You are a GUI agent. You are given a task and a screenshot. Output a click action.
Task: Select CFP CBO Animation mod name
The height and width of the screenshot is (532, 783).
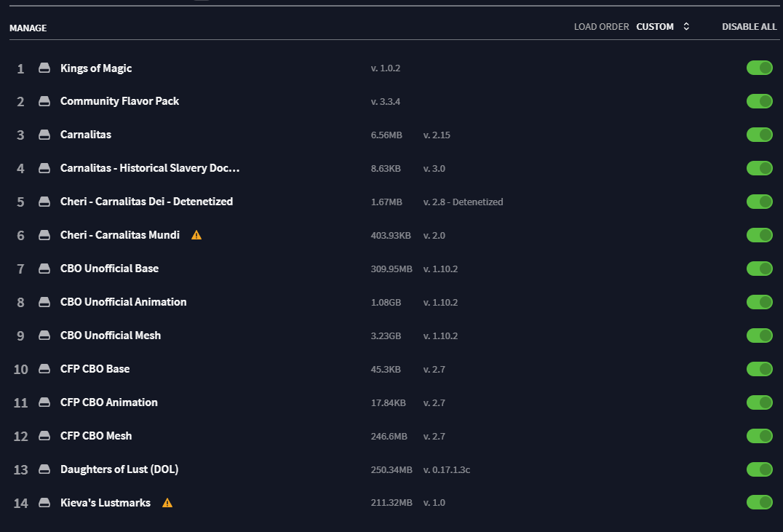click(x=109, y=402)
